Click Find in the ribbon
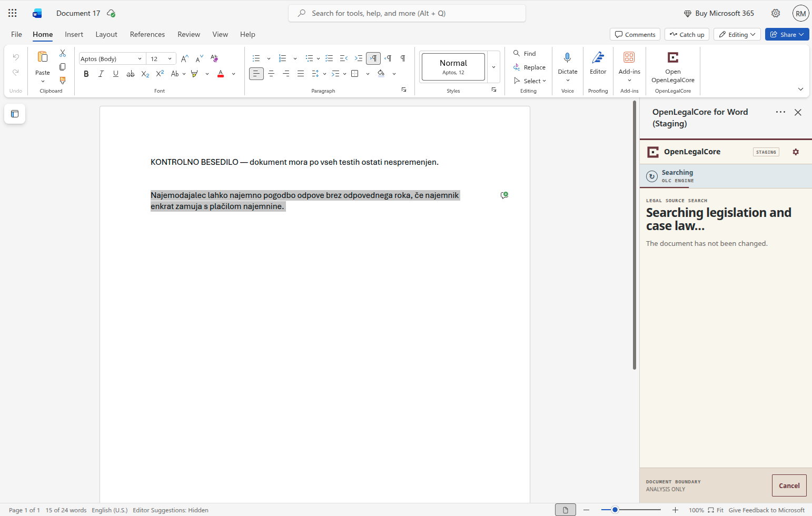The width and height of the screenshot is (812, 516). click(524, 54)
